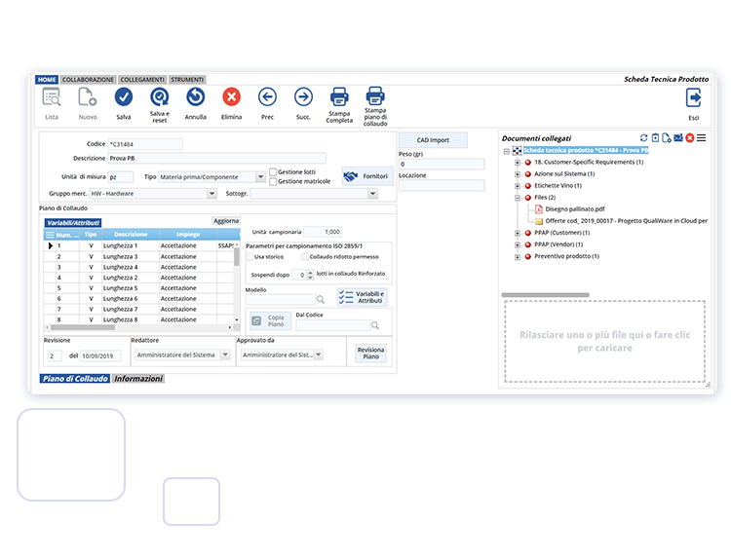Click the Revisiona Piano button
The image size is (731, 560).
coord(370,354)
